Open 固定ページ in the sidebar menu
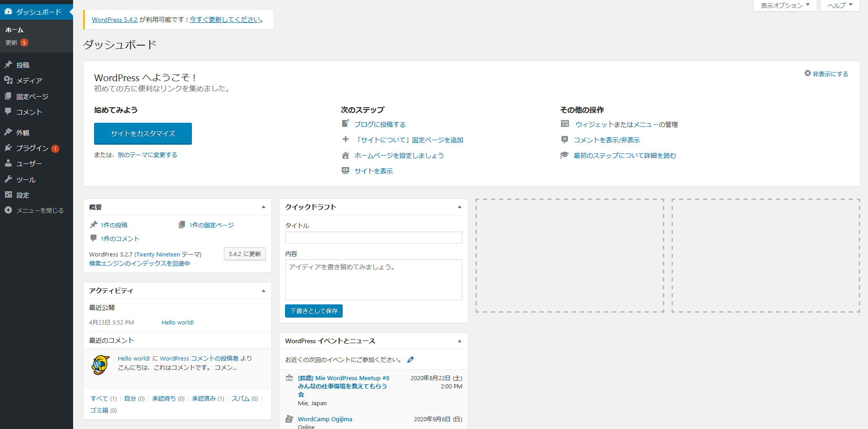The width and height of the screenshot is (868, 429). [32, 96]
